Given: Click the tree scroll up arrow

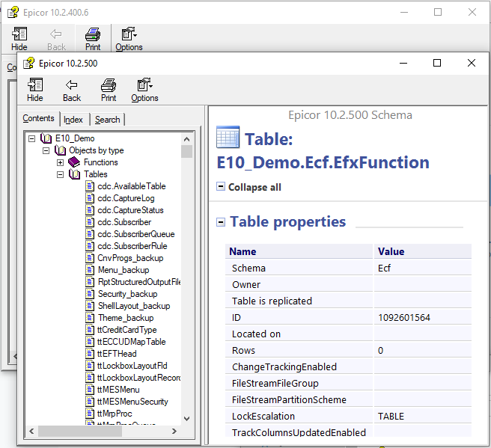Looking at the screenshot, I should [x=186, y=139].
